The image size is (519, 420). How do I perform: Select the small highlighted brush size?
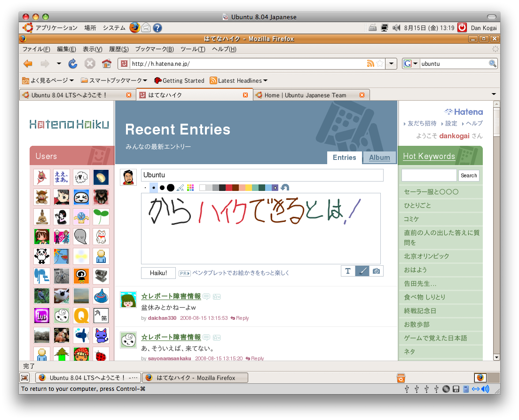pos(154,188)
